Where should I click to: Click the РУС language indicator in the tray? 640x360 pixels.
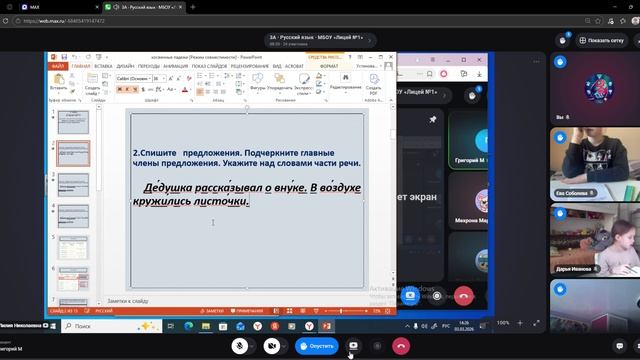tap(446, 326)
